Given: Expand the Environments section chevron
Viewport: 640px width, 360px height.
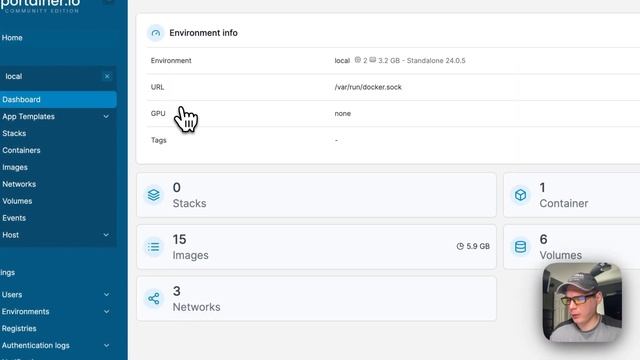Looking at the screenshot, I should (107, 312).
